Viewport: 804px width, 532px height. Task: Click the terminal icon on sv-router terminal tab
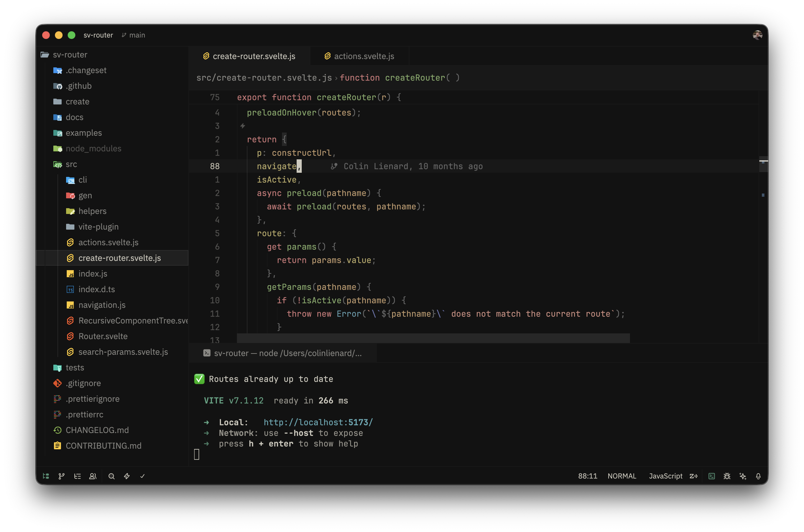pos(207,353)
